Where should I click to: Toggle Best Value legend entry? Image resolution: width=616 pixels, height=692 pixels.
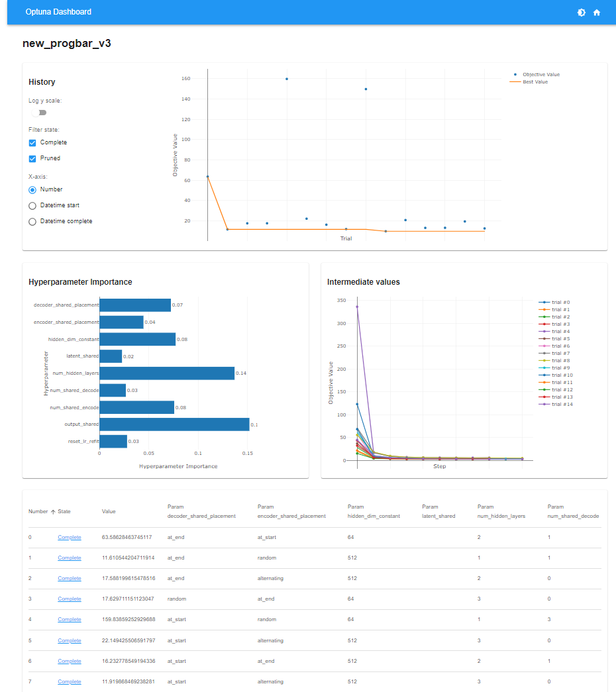click(529, 81)
